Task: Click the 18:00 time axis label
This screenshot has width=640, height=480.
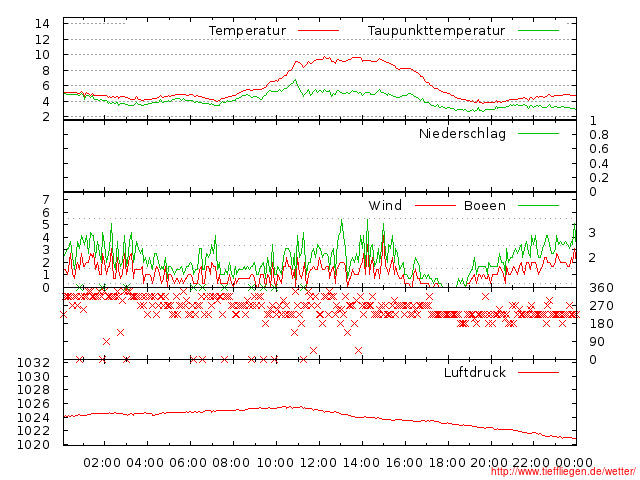Action: [447, 463]
